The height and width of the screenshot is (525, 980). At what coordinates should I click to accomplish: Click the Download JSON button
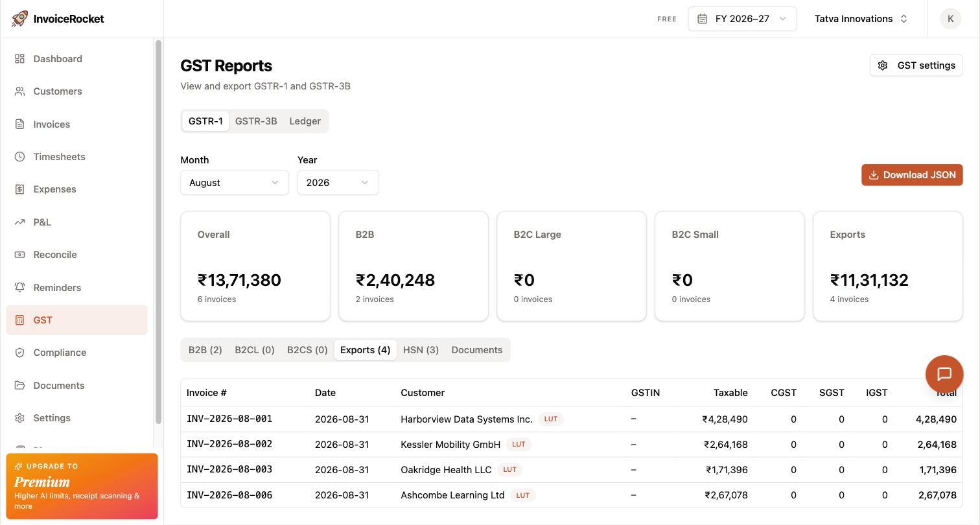tap(912, 175)
